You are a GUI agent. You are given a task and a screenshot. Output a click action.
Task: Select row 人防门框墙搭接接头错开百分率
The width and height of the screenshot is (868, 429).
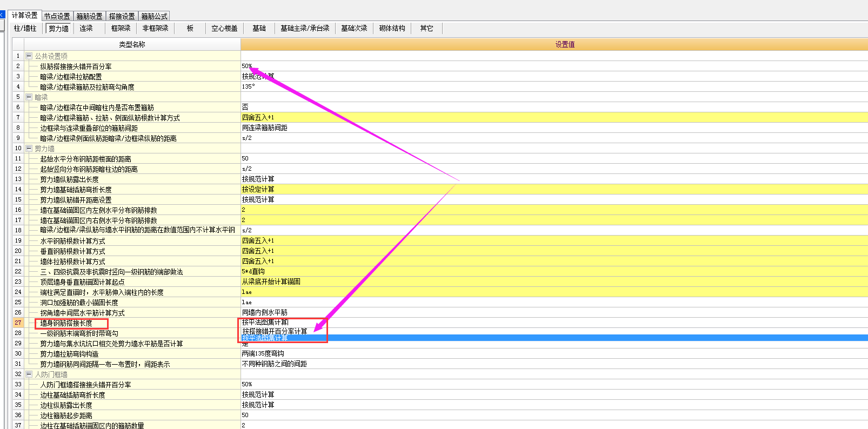coord(132,385)
